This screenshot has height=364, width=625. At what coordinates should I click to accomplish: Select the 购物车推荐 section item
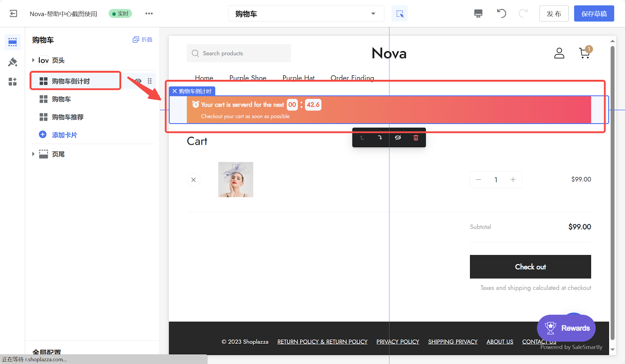tap(68, 117)
